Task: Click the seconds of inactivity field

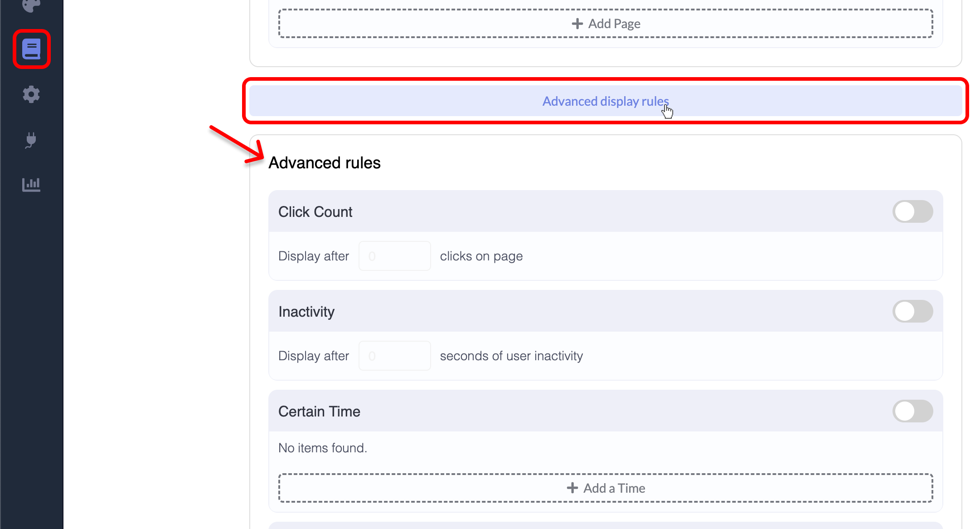Action: click(x=394, y=355)
